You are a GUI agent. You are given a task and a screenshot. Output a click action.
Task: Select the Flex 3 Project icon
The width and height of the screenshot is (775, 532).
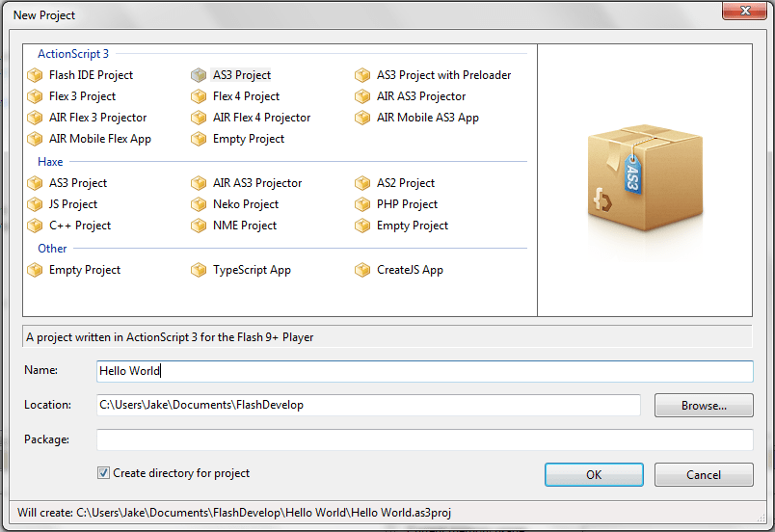(x=35, y=96)
